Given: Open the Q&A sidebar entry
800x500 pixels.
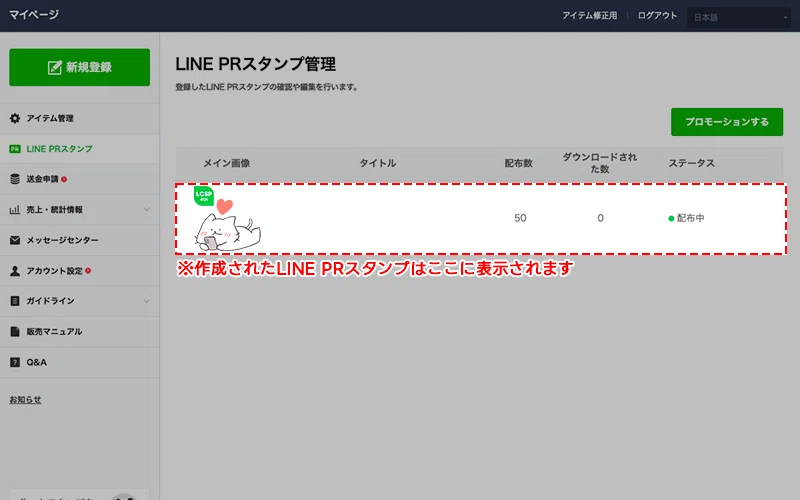Looking at the screenshot, I should pos(80,362).
